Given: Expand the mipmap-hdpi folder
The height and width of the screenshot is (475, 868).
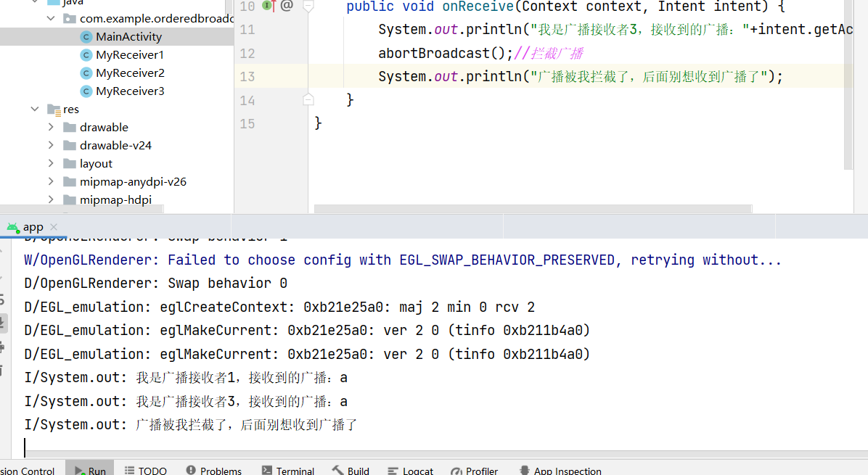Looking at the screenshot, I should [x=51, y=200].
